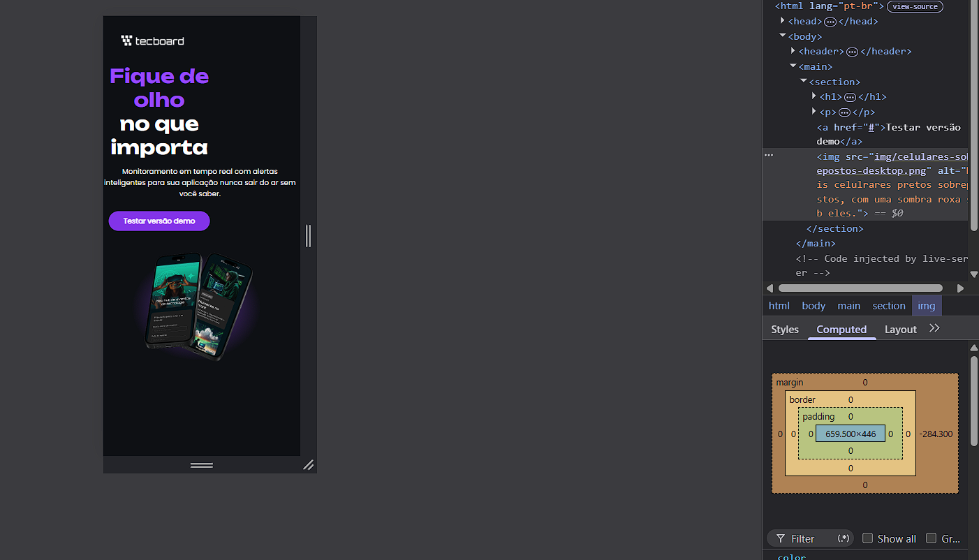Click the right-edge viewport resize handle

(x=308, y=236)
